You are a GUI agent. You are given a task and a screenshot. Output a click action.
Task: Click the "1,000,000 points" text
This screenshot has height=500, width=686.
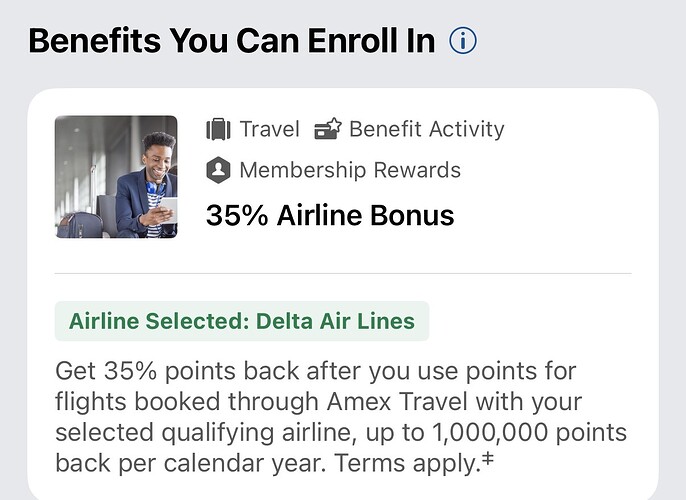(548, 434)
